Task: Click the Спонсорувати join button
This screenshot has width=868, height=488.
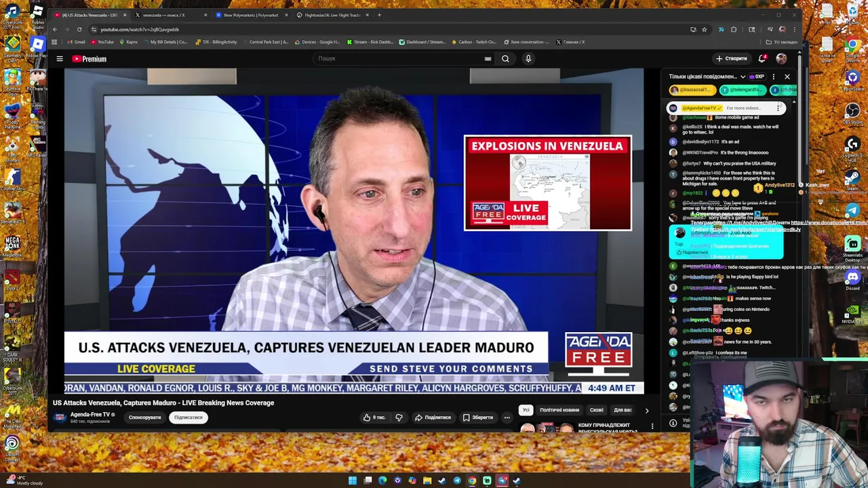Action: click(145, 418)
